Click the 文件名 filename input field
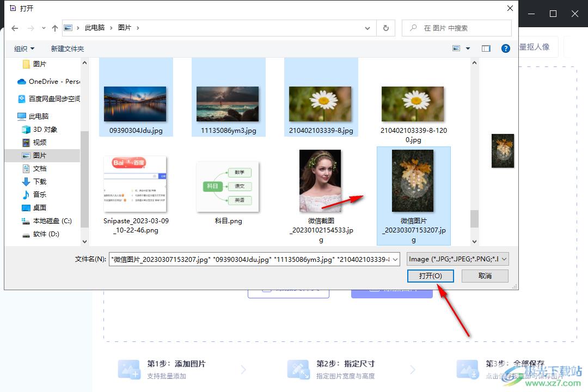The image size is (588, 392). click(x=250, y=259)
